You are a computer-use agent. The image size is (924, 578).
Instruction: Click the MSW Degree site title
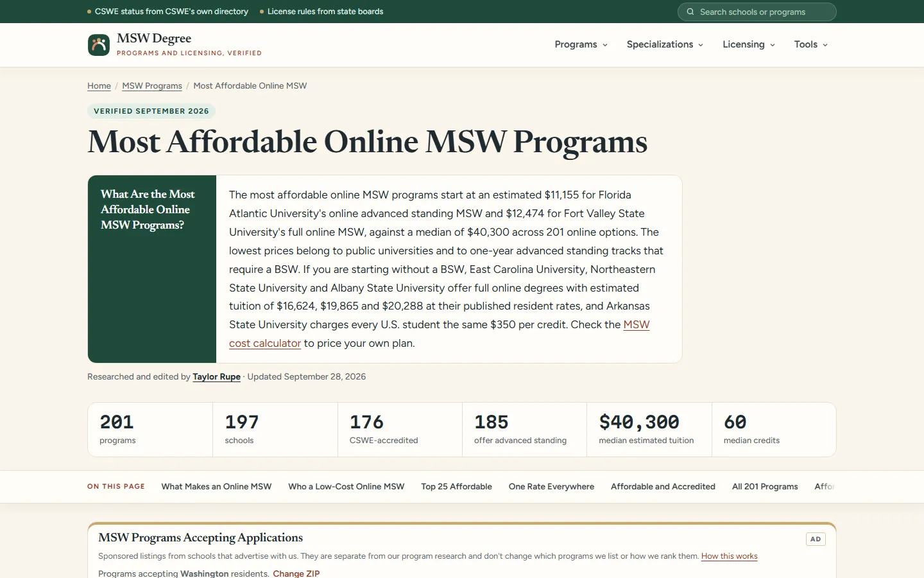click(154, 39)
